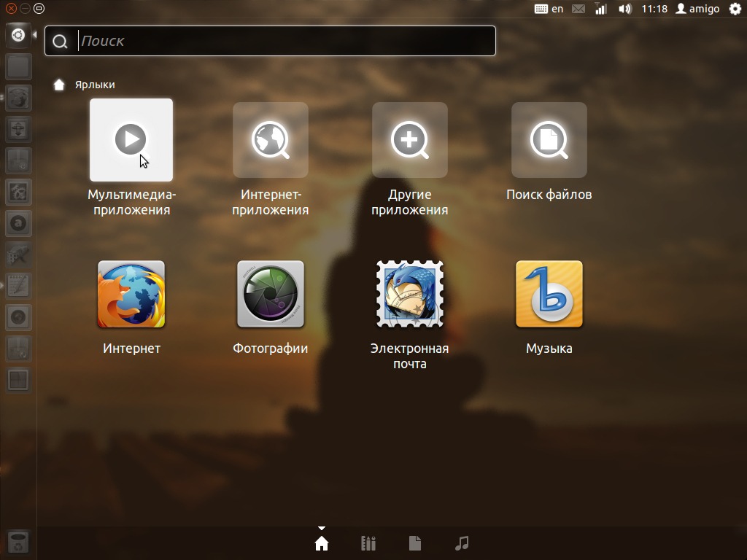Click the magnifier icon in search bar
747x560 pixels.
coord(60,42)
